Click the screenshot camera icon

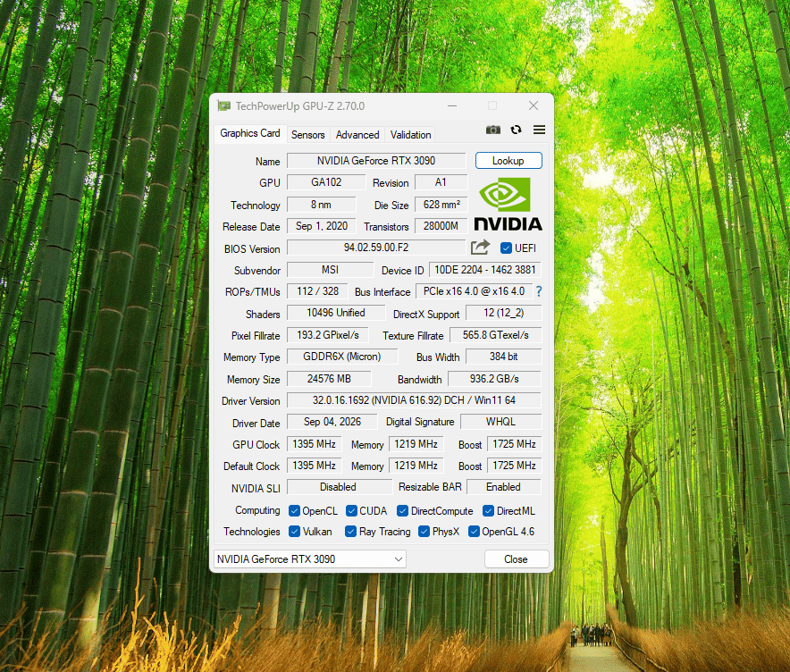pyautogui.click(x=492, y=130)
